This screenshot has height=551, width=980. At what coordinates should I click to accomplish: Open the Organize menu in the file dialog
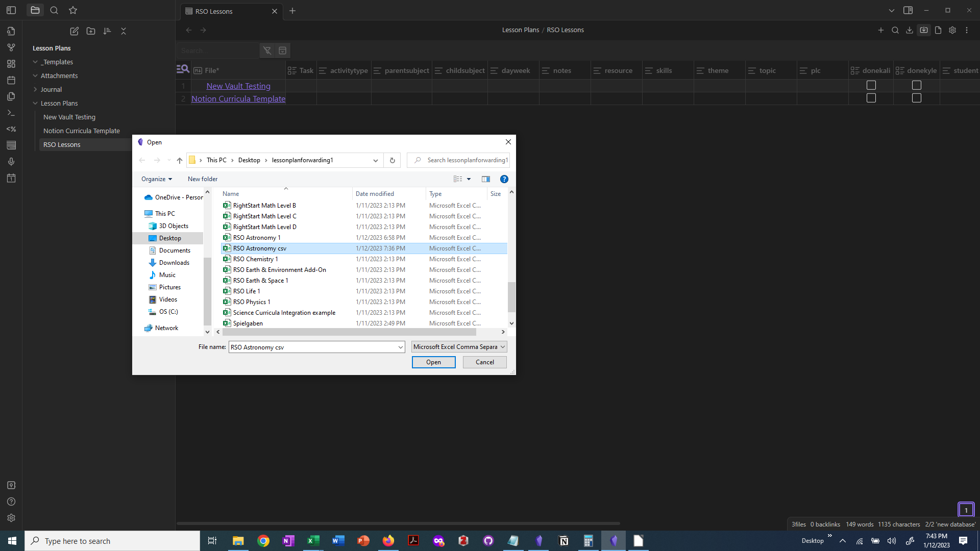pyautogui.click(x=156, y=179)
